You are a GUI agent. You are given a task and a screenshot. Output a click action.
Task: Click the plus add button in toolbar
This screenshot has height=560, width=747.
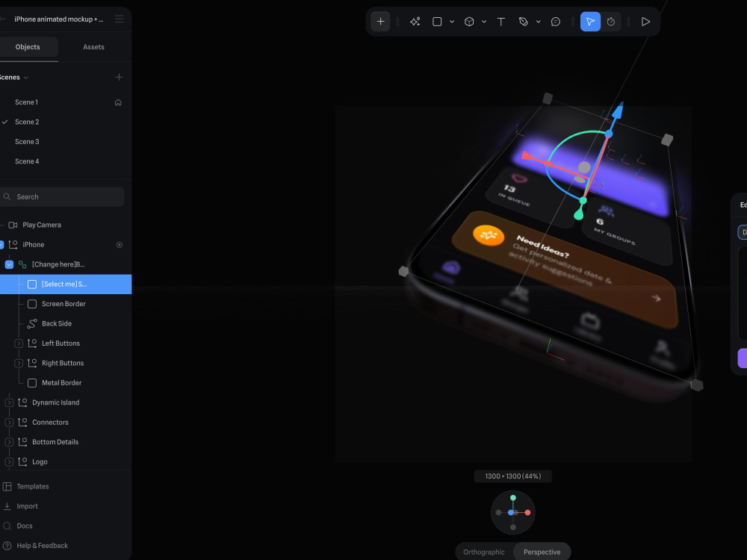click(380, 22)
